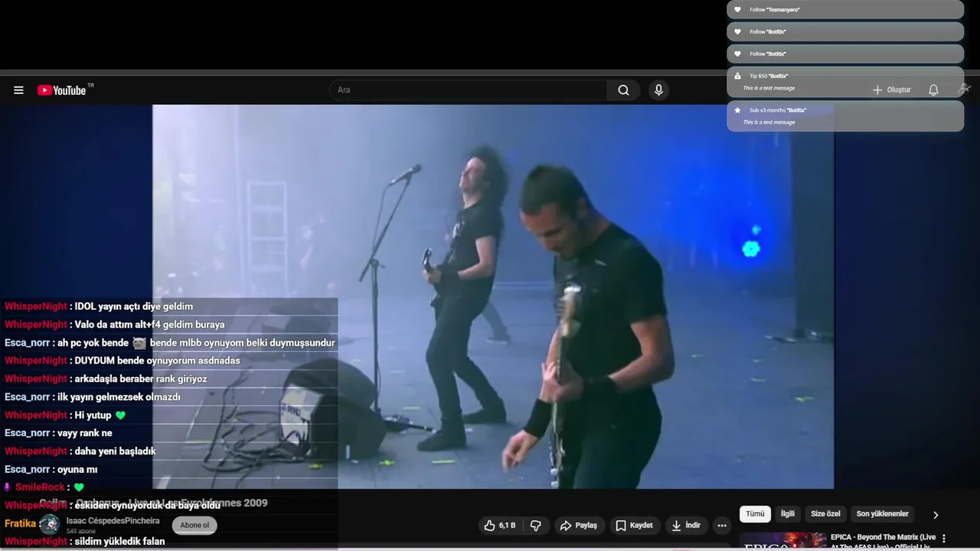Show next filter chips with chevron arrow
980x551 pixels.
[935, 514]
